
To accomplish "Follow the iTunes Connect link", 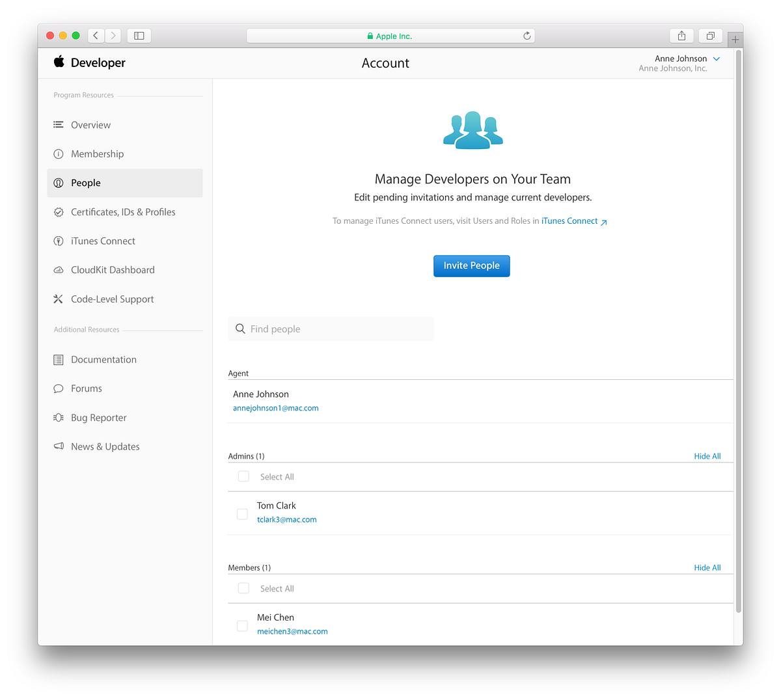I will 569,221.
